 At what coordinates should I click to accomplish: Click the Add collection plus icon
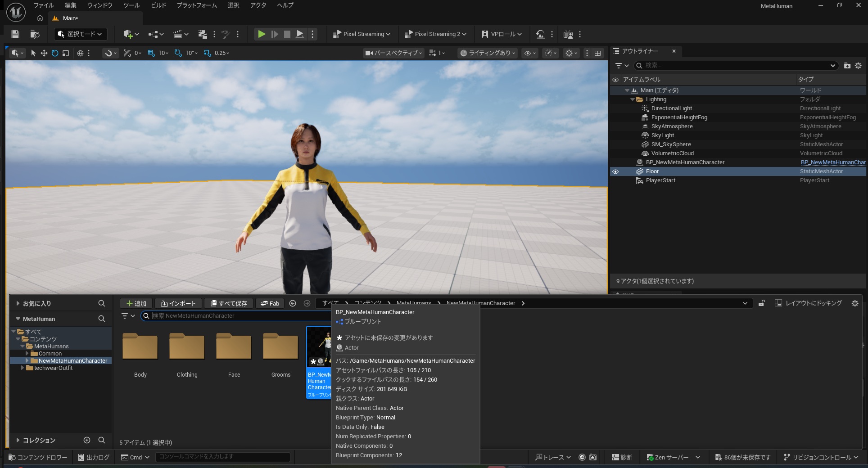point(87,440)
